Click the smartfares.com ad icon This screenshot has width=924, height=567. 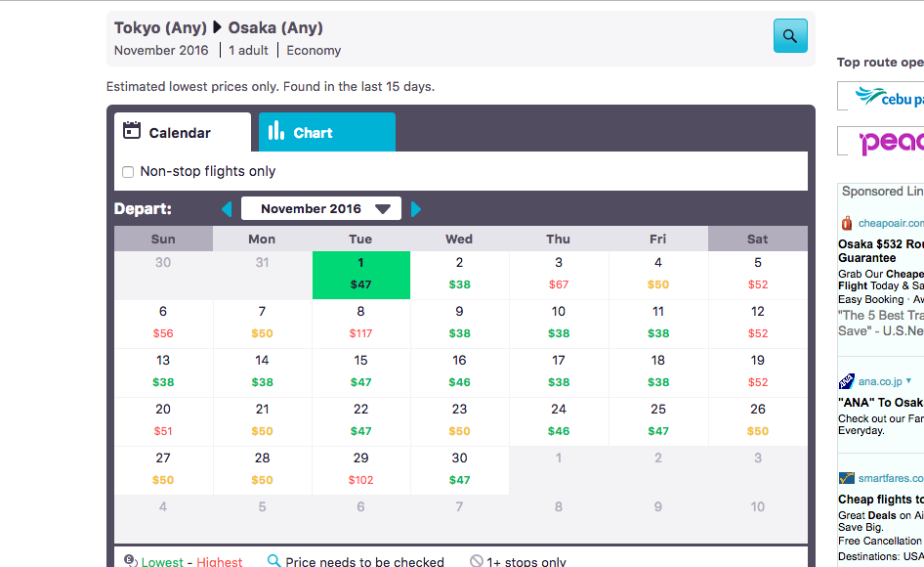click(x=846, y=478)
